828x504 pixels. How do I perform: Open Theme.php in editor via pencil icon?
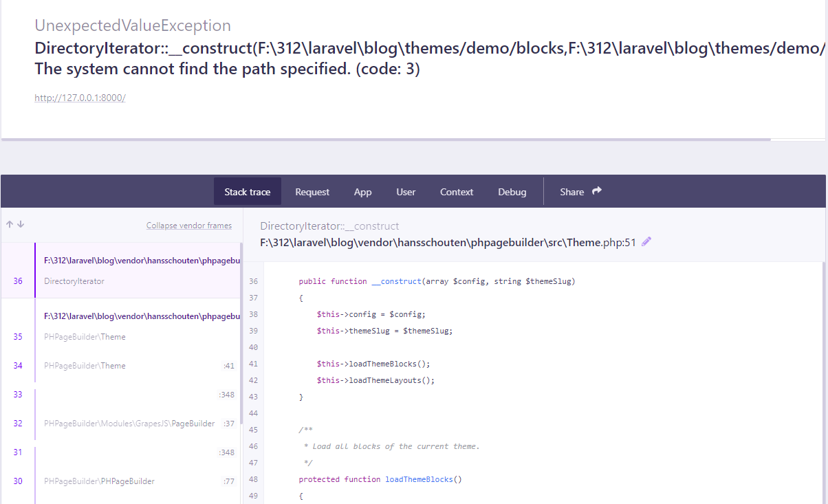point(646,241)
